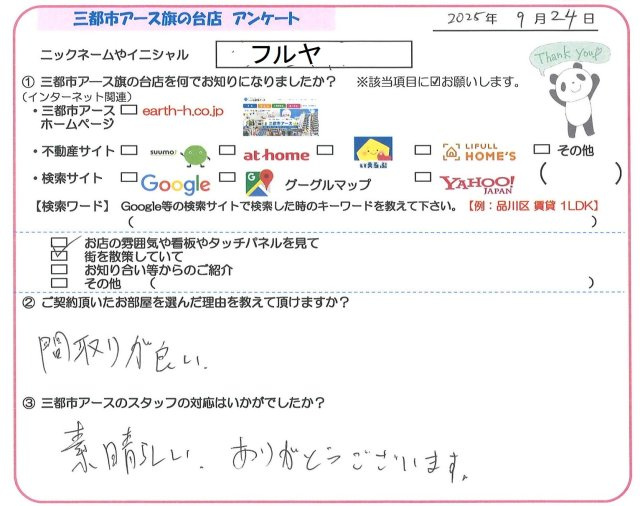Click the Google Maps pin icon
The image size is (640, 506).
point(259,183)
